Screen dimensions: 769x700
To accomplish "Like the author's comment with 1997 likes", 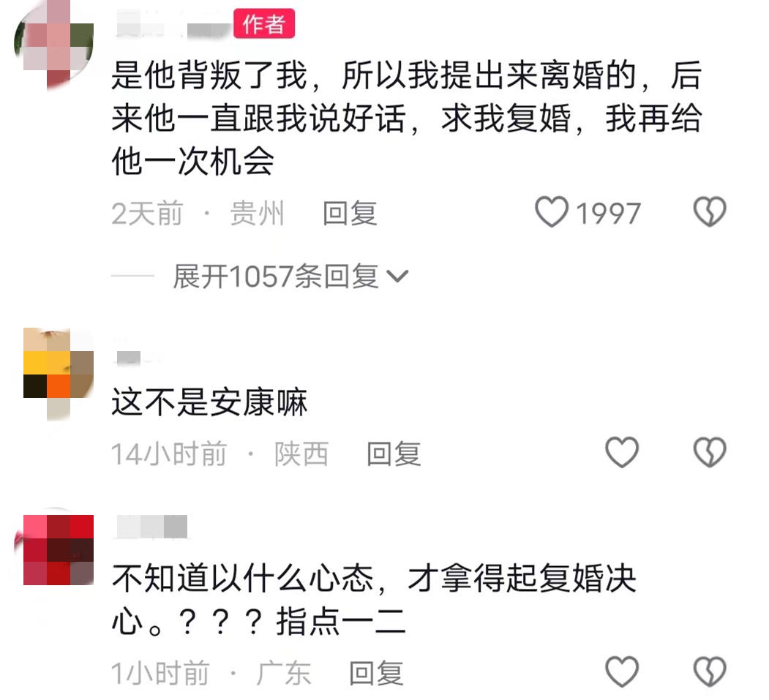I will 551,212.
